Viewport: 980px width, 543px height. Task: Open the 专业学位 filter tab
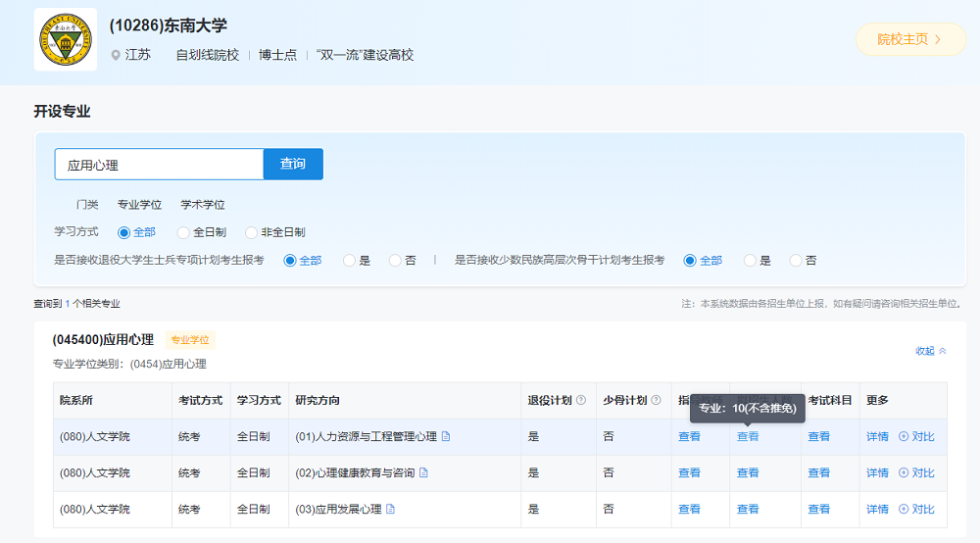tap(139, 204)
